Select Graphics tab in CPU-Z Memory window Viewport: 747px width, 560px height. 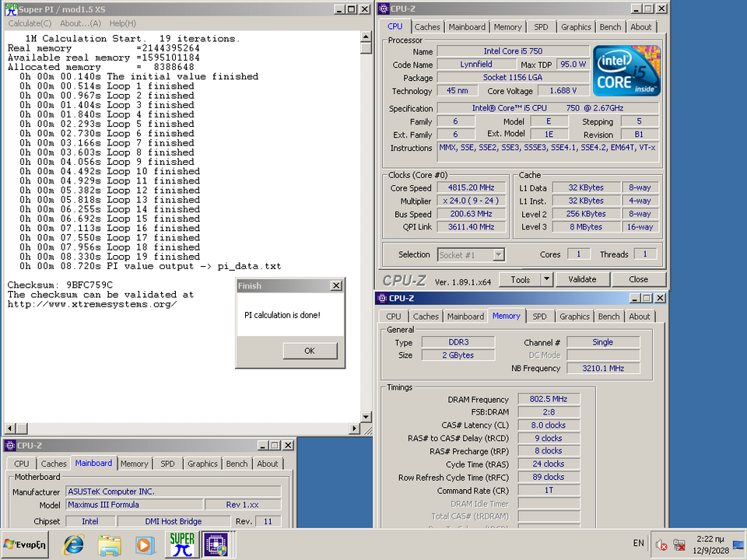[x=574, y=317]
